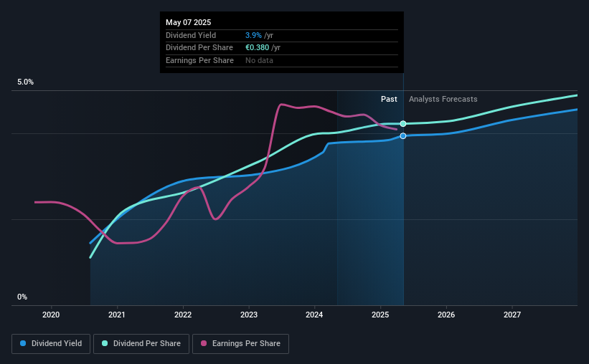Image resolution: width=589 pixels, height=364 pixels.
Task: Click the 2020 x-axis label
Action: coord(51,315)
